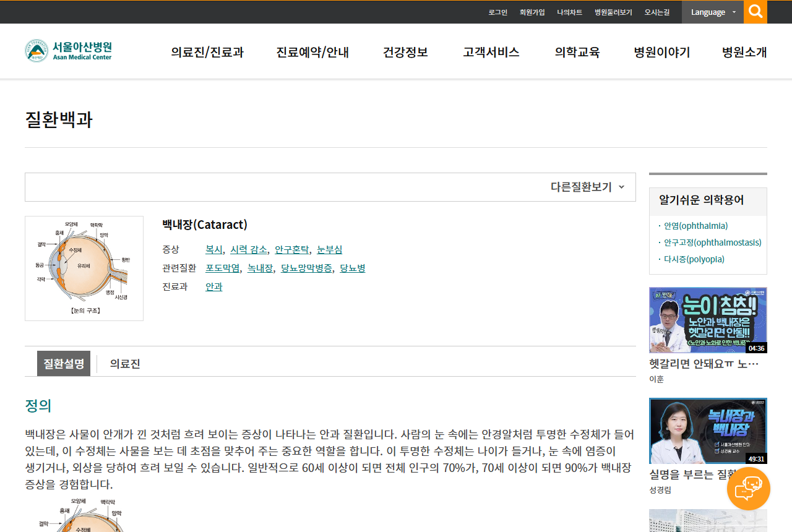Open the 나의차트 link
This screenshot has height=532, width=792.
pos(569,12)
